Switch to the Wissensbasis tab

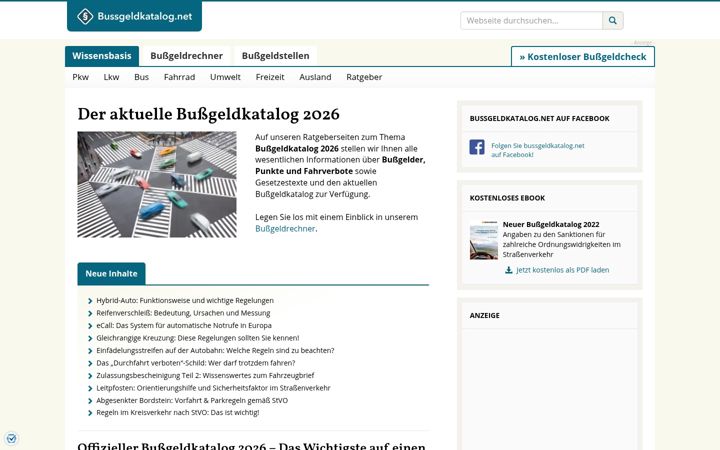point(102,56)
